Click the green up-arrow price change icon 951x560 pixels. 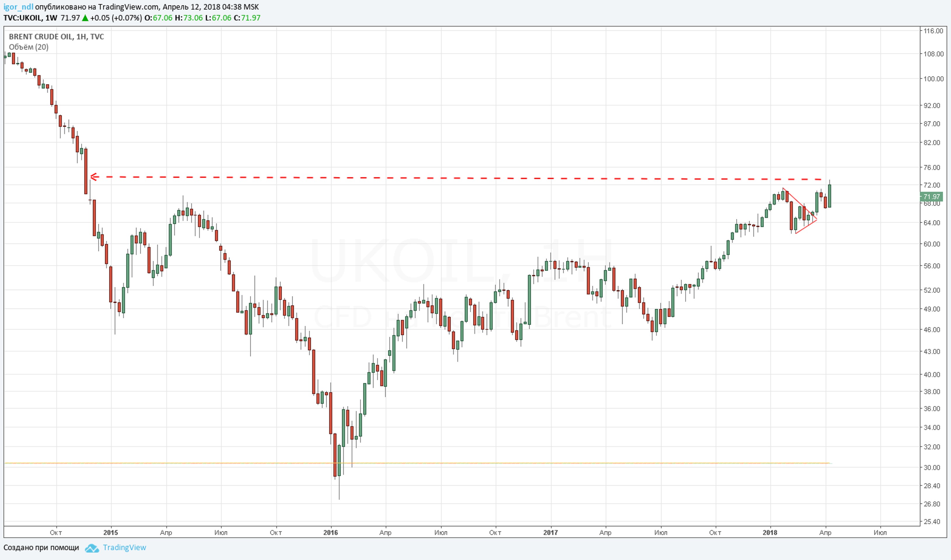tap(85, 18)
